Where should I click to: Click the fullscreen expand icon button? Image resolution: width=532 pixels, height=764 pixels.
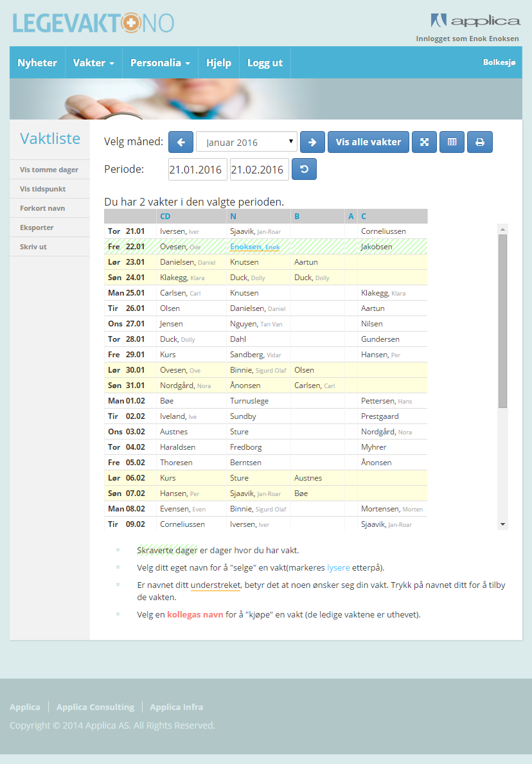point(424,142)
